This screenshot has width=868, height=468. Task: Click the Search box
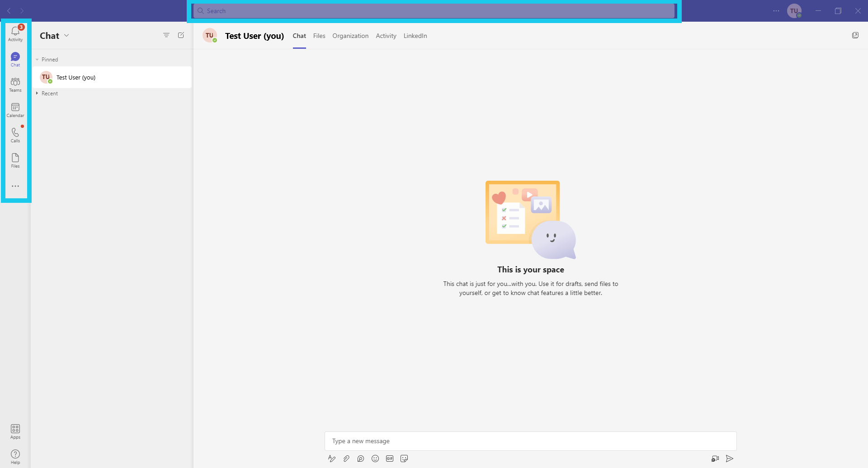click(x=434, y=11)
